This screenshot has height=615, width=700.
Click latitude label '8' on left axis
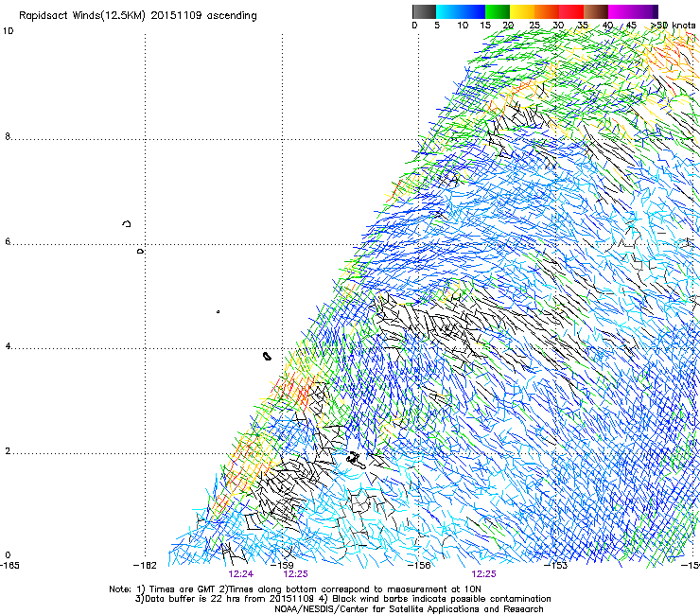(x=8, y=136)
